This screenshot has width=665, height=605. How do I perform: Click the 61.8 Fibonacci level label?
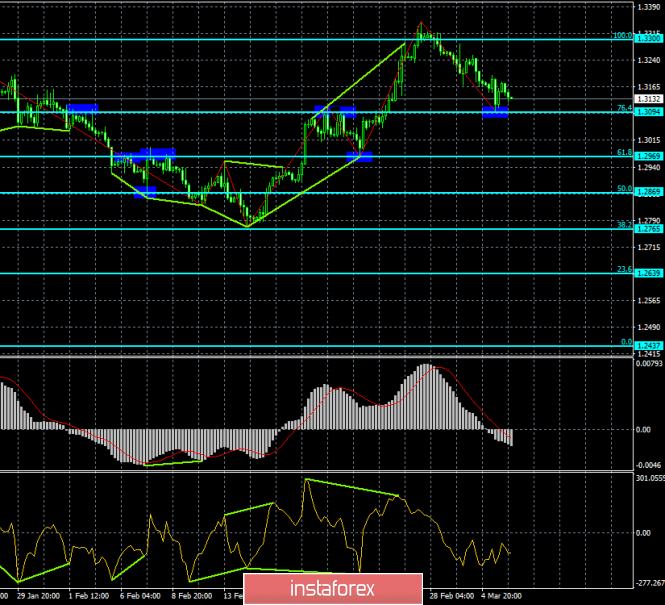tap(624, 153)
